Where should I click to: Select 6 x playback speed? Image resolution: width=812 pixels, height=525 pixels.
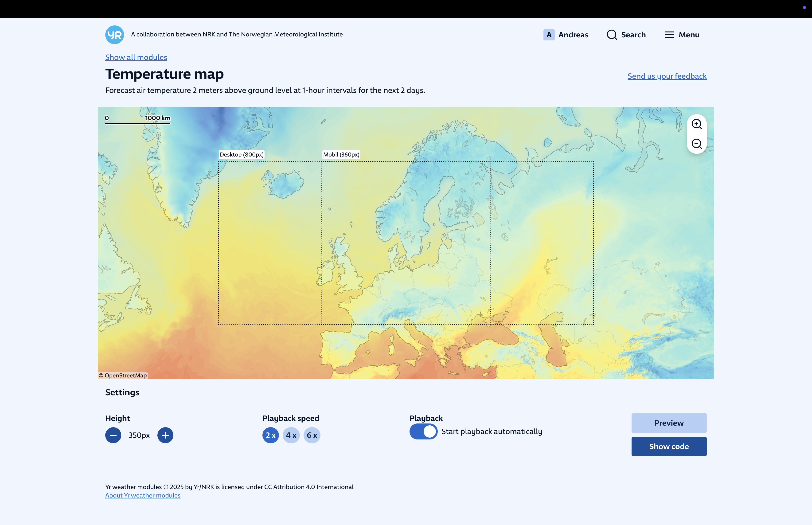(x=312, y=435)
